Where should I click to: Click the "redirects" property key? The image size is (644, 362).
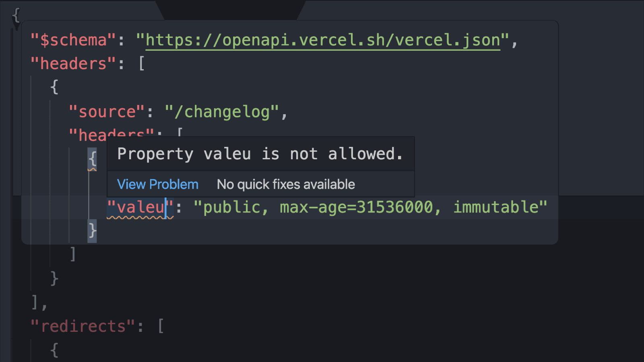pyautogui.click(x=83, y=327)
